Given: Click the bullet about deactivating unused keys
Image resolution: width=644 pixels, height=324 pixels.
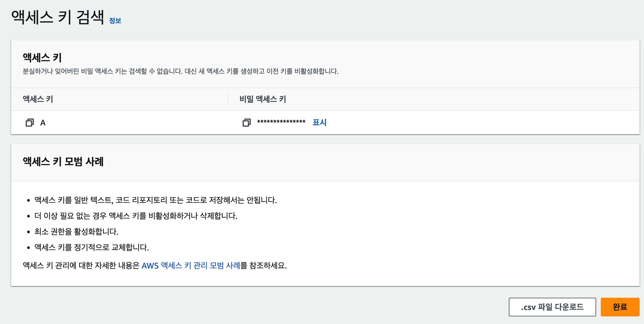Looking at the screenshot, I should [x=136, y=216].
